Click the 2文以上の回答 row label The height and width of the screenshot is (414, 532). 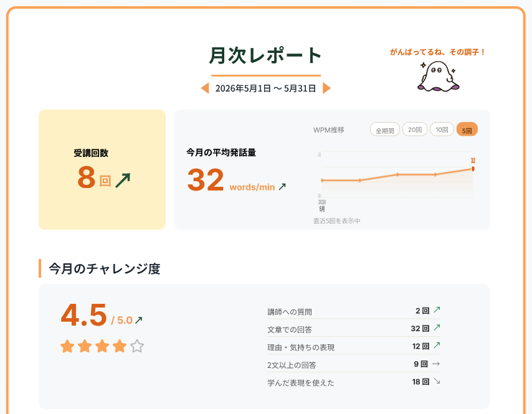(x=292, y=365)
